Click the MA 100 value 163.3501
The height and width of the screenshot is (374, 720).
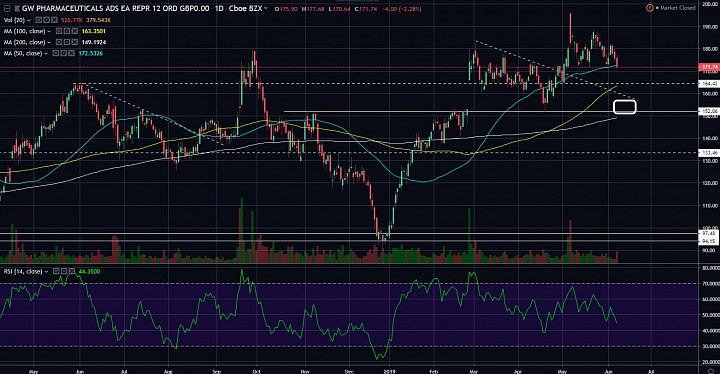tap(94, 31)
